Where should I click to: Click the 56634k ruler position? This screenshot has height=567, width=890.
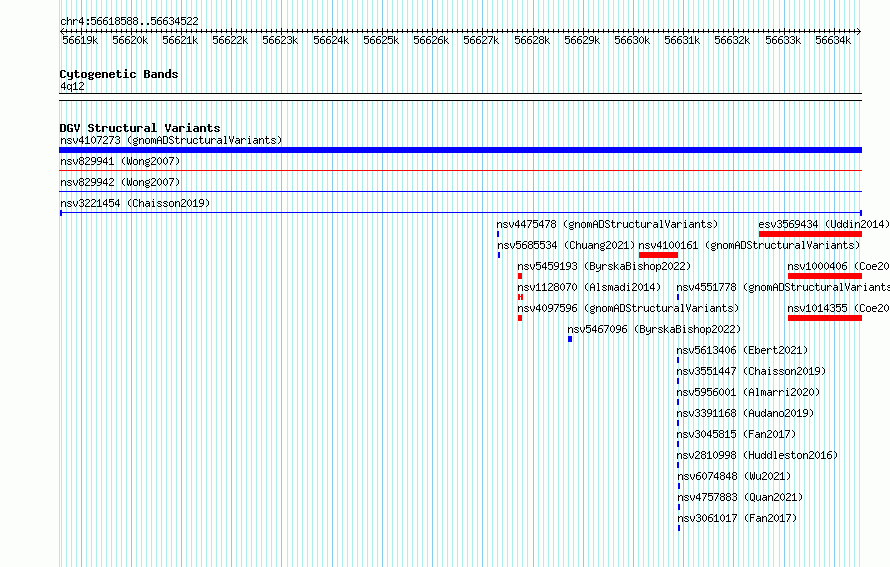tap(833, 40)
